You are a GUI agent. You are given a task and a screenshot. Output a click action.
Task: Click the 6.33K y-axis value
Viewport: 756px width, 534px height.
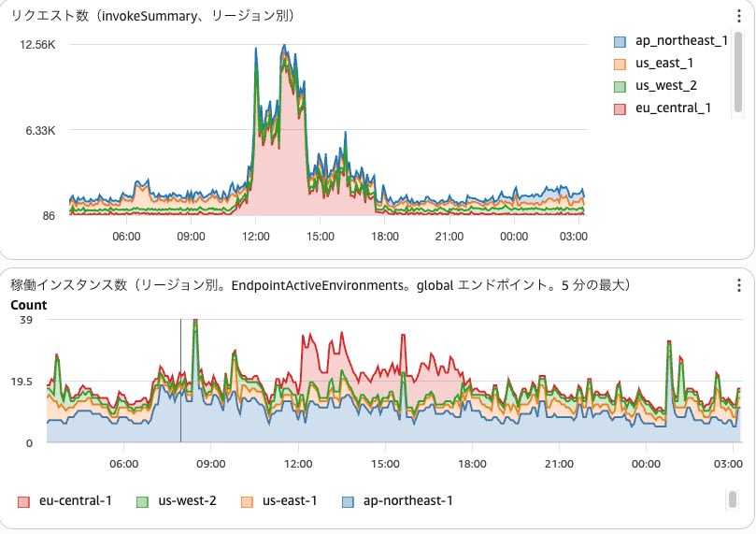point(40,131)
